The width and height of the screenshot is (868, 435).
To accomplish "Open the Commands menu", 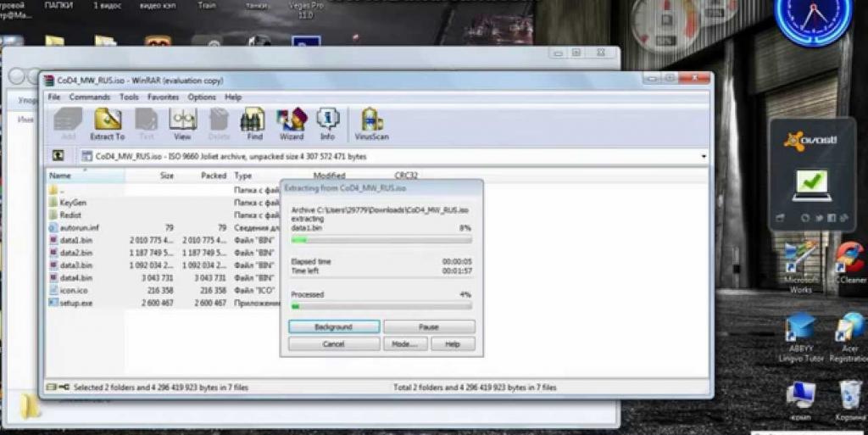I will pyautogui.click(x=90, y=97).
